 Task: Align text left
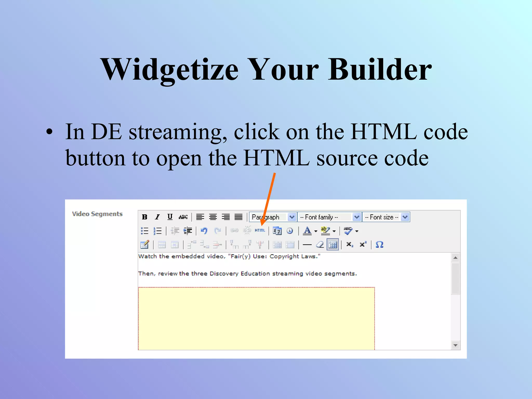tap(200, 217)
